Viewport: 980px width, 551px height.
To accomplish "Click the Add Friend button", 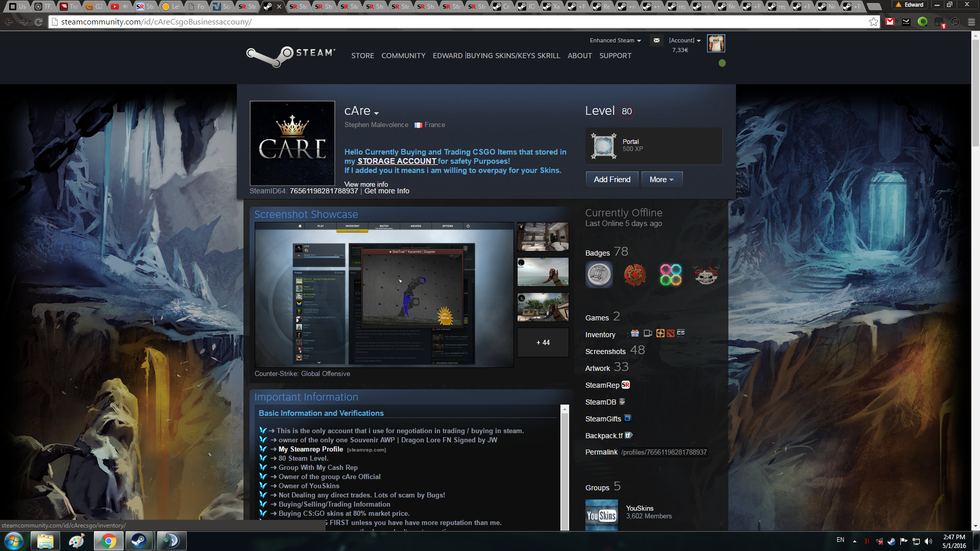I will coord(612,180).
